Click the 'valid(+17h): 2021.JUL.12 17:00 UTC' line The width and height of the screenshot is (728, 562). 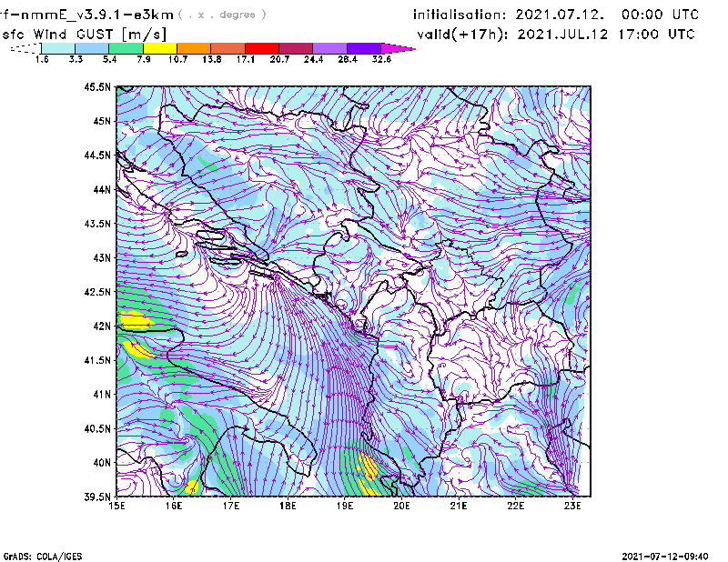coord(556,35)
